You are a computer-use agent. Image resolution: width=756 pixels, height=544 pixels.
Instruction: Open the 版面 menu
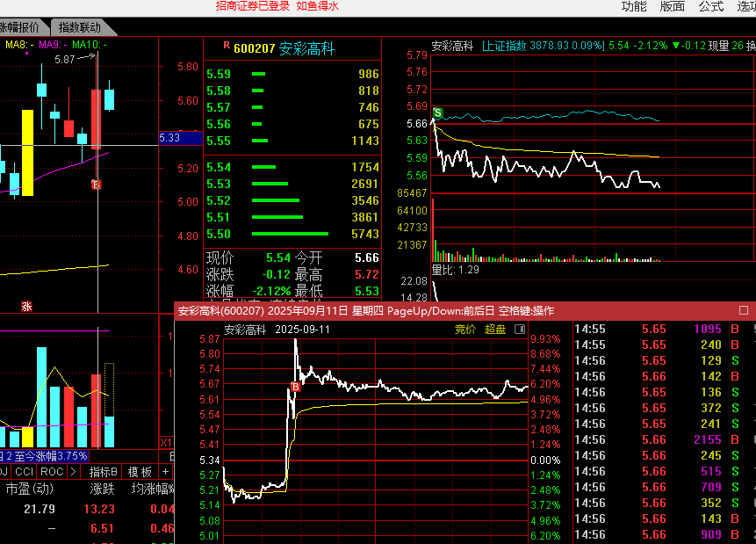672,6
